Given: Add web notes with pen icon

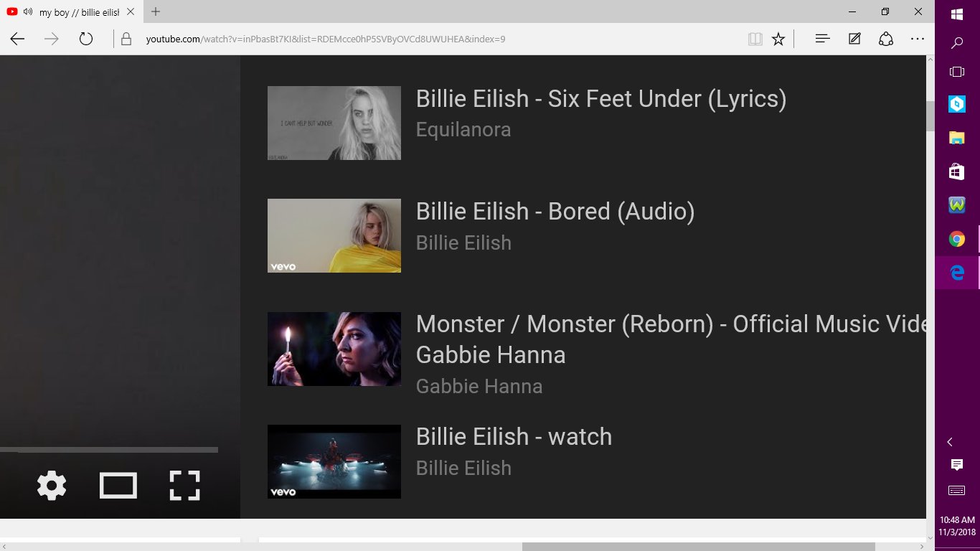Looking at the screenshot, I should click(x=854, y=39).
